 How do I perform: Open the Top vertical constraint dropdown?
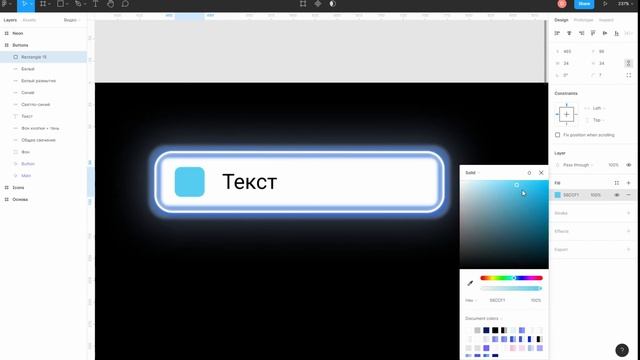pyautogui.click(x=596, y=120)
